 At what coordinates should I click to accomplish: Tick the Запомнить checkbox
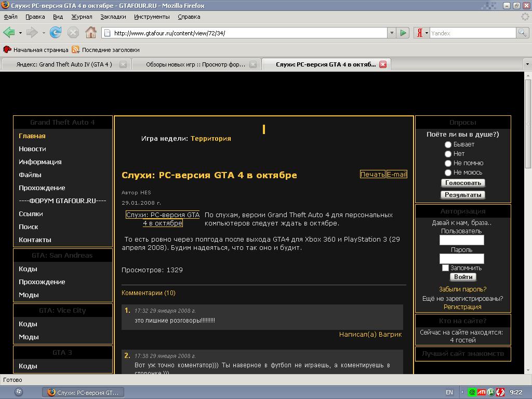(445, 268)
